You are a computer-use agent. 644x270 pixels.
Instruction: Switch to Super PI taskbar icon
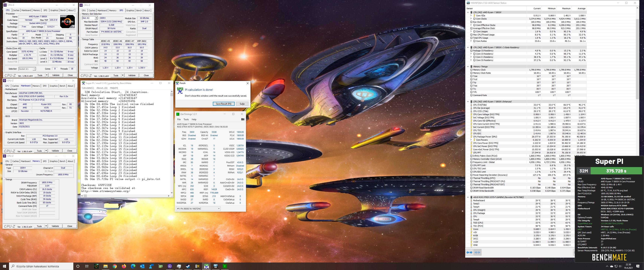tap(206, 266)
